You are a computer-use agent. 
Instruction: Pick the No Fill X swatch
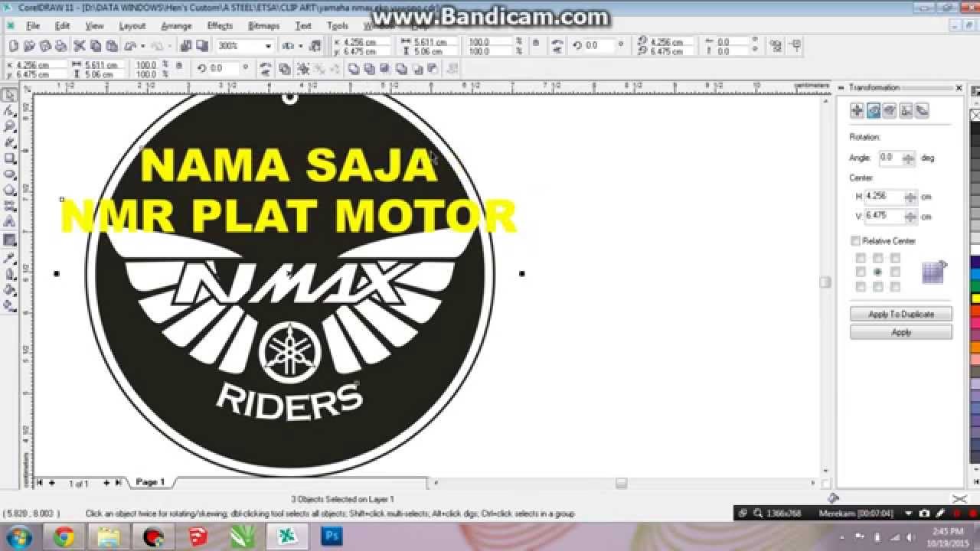pos(975,115)
